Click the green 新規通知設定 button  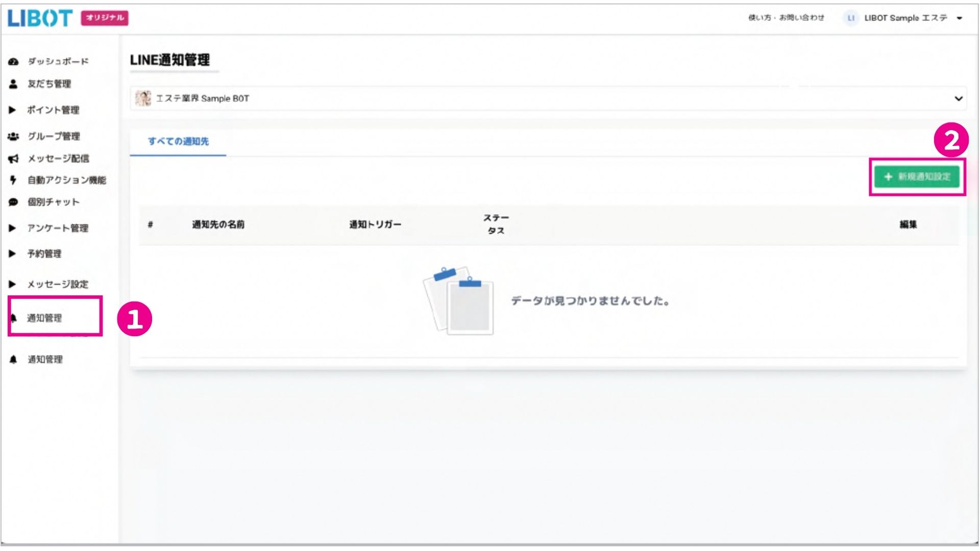(917, 177)
